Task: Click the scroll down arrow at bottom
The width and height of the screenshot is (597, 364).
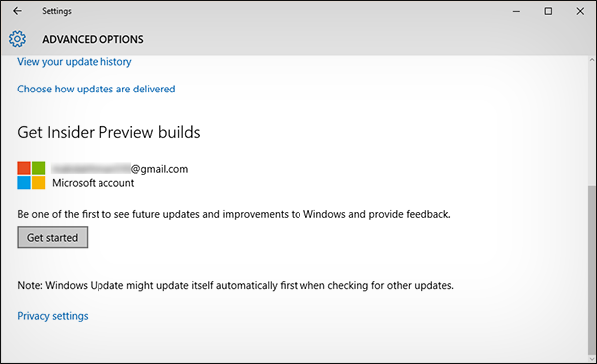Action: 592,359
